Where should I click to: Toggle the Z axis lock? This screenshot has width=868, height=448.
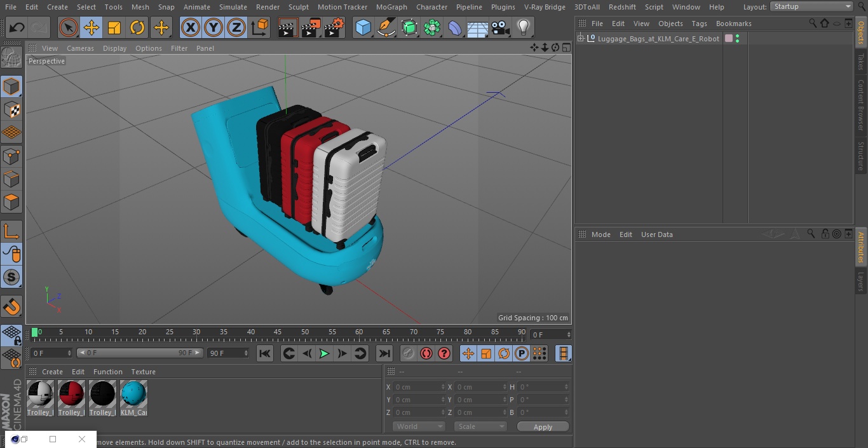click(236, 27)
